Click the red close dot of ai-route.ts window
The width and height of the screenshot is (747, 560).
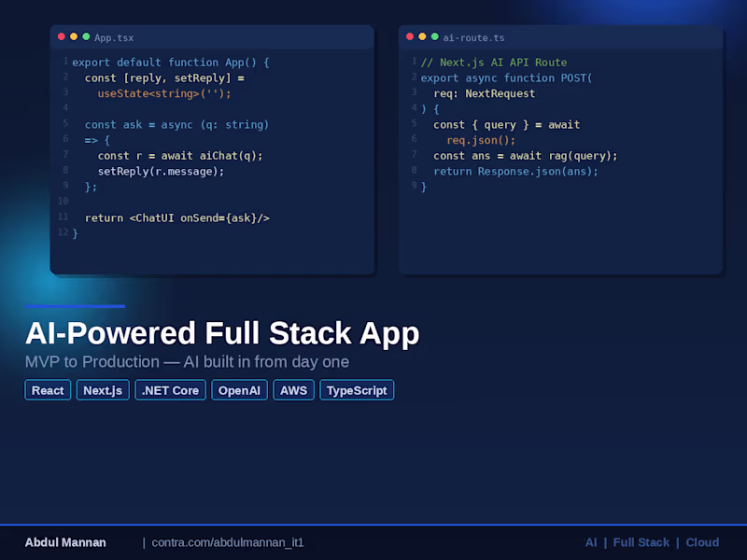tap(410, 36)
